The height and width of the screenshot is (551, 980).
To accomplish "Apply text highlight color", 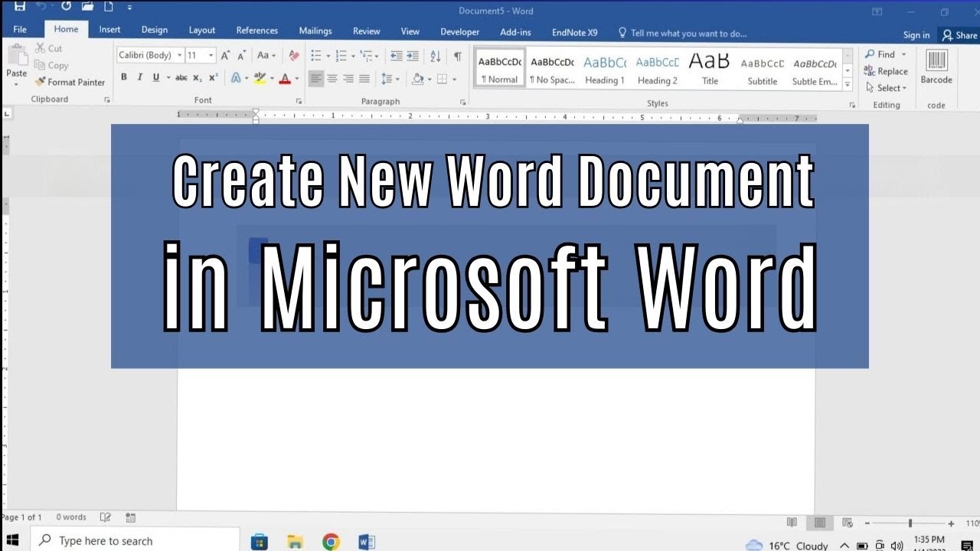I will (x=259, y=77).
